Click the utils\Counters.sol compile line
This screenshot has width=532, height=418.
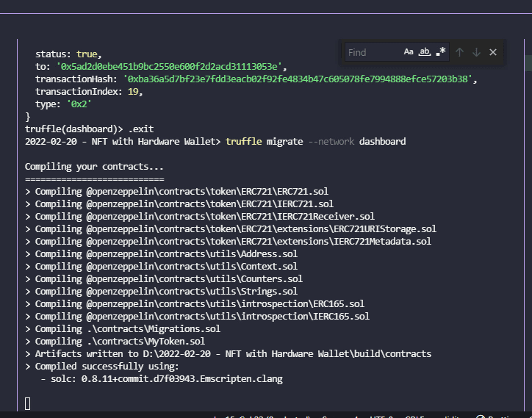click(164, 279)
